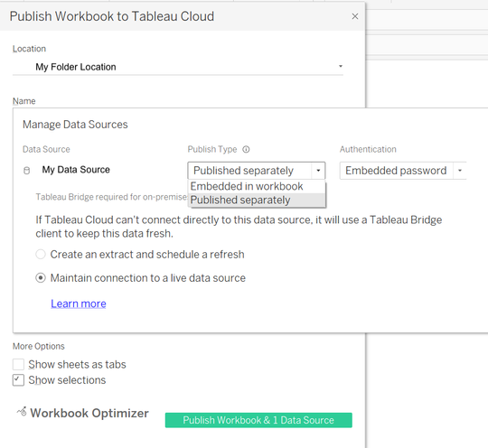Click the Embedded password field text

coord(396,171)
